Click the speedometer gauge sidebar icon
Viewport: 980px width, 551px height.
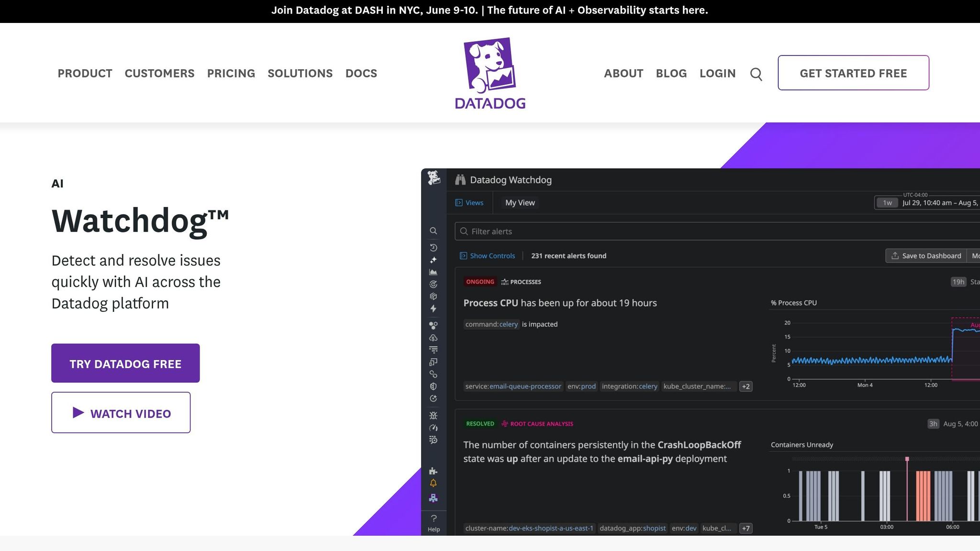433,428
